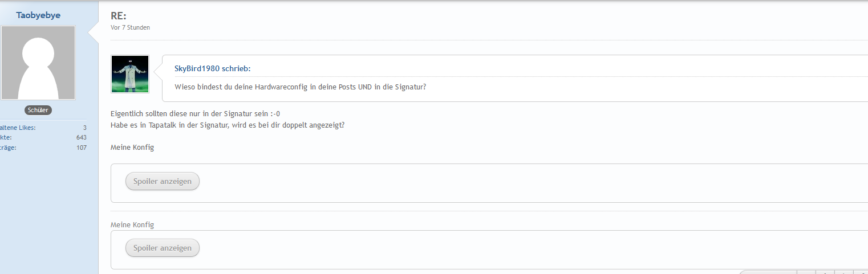Click the posts value 107
868x274 pixels.
(82, 148)
